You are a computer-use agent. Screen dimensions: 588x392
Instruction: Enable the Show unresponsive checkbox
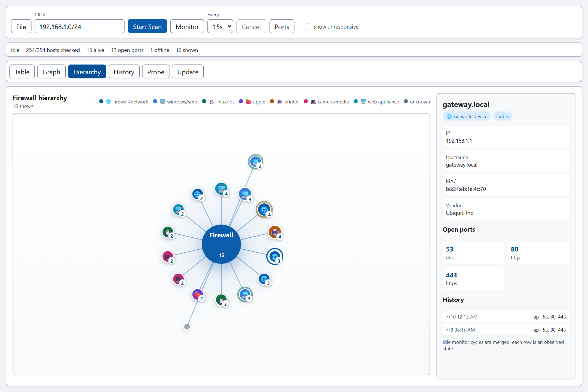[x=306, y=26]
